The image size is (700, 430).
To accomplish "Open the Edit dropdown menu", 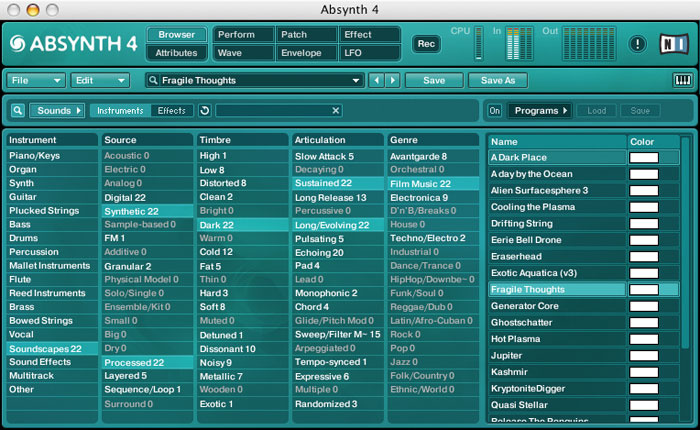I will 100,80.
